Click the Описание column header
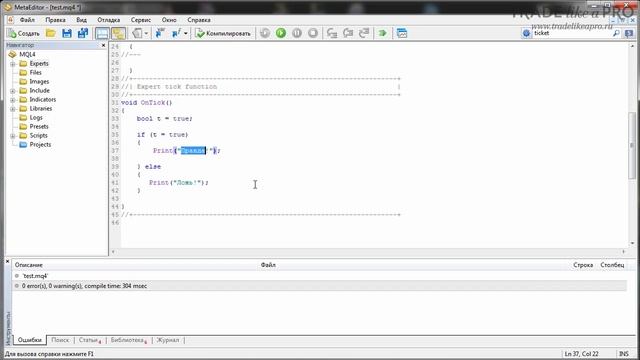This screenshot has height=360, width=640. click(x=29, y=265)
